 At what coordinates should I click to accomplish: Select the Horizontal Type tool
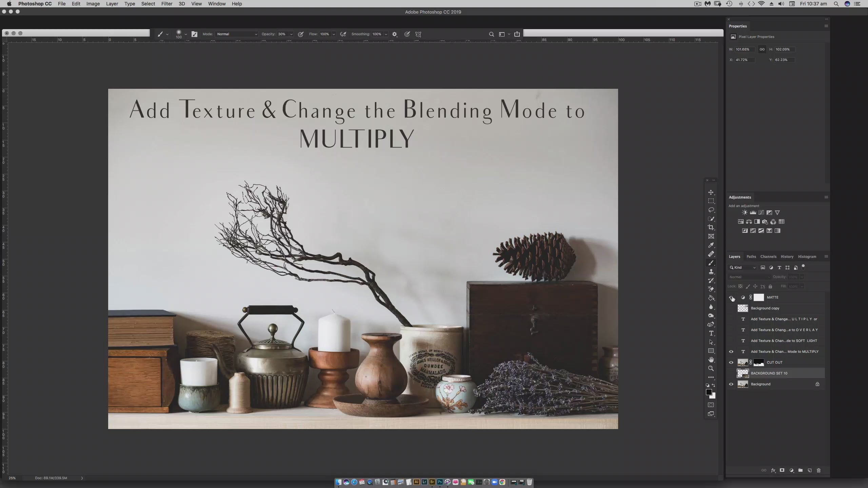click(711, 333)
